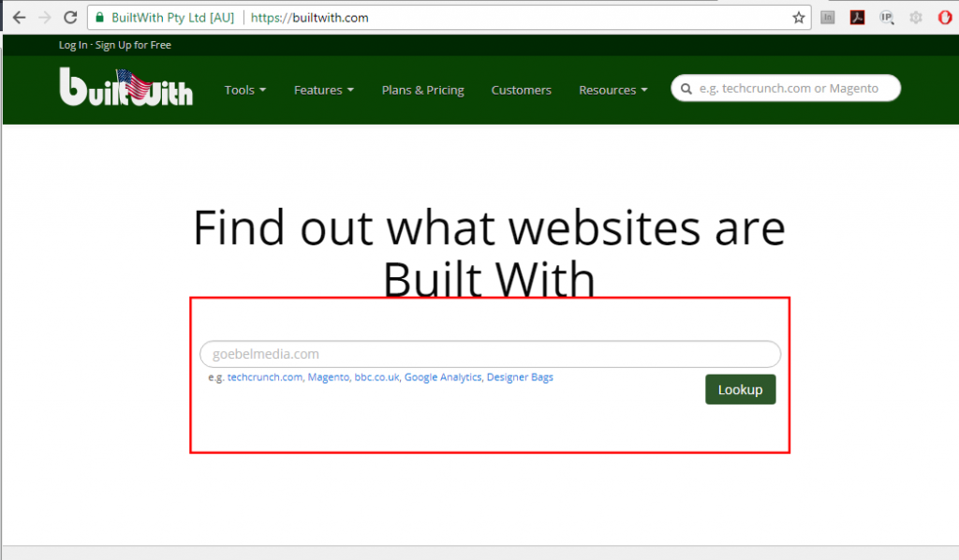Viewport: 959px width, 560px height.
Task: Expand the Tools dropdown menu
Action: click(x=244, y=90)
